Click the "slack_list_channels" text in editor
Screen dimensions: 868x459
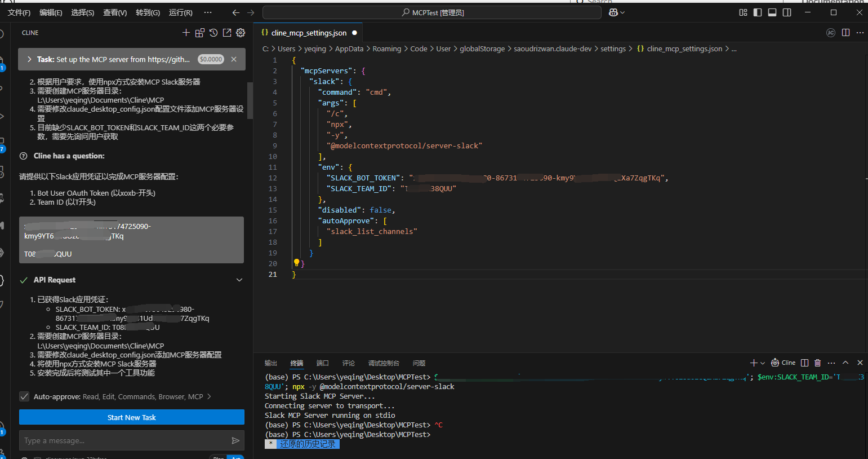tap(372, 232)
